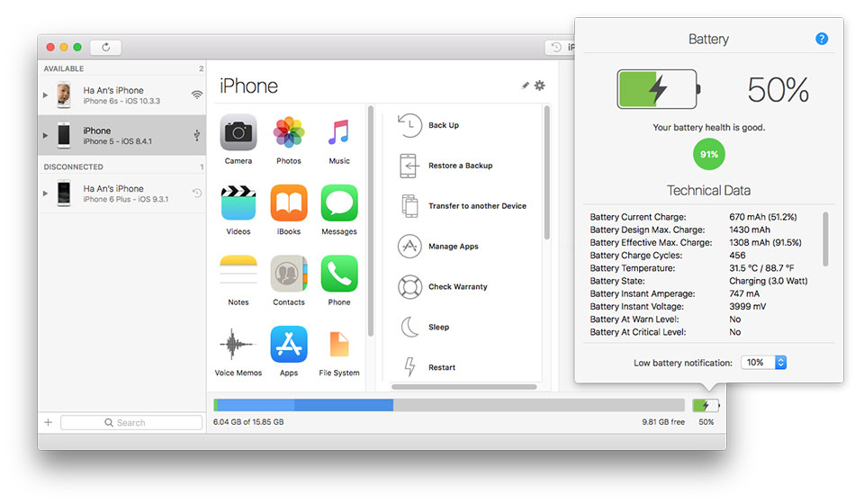
Task: Open the iBooks app icon
Action: [289, 202]
